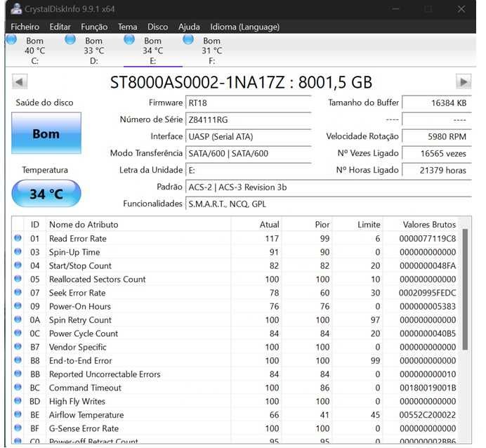This screenshot has width=486, height=448.
Task: Click the transfer mode field SATA/600
Action: pos(249,153)
